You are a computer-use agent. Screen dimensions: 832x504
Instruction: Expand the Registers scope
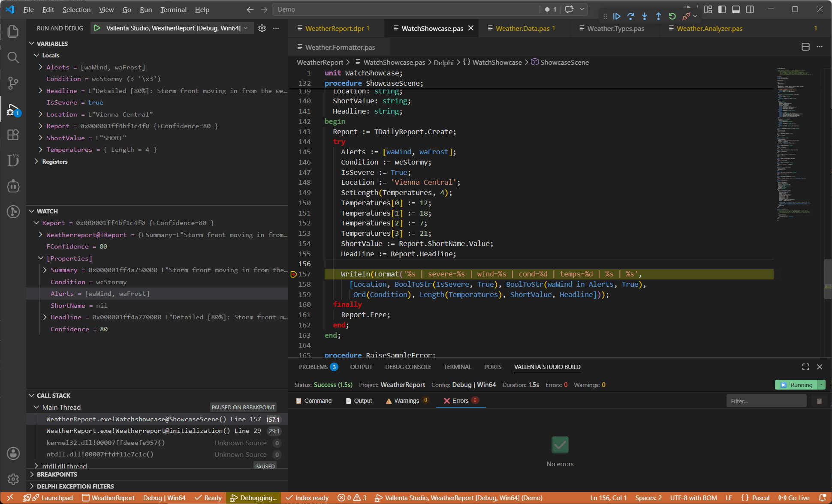point(36,162)
